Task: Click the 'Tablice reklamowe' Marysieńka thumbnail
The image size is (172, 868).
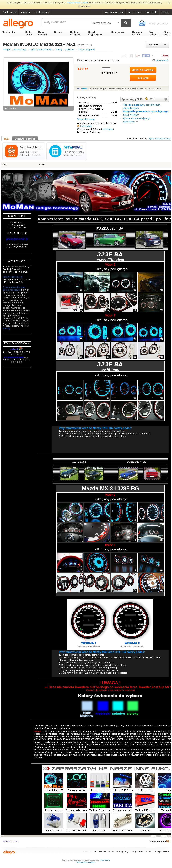Action: (76, 801)
